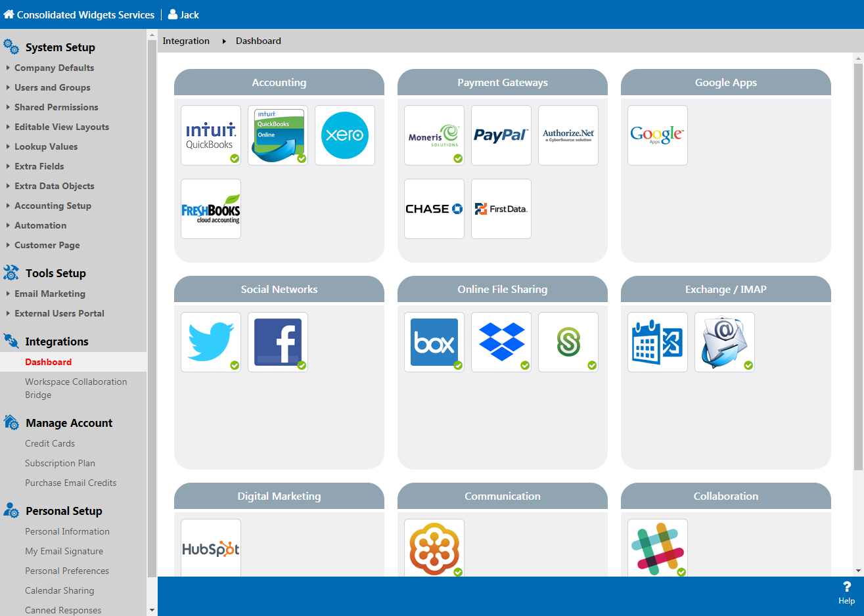Open the HubSpot digital marketing tile
The height and width of the screenshot is (616, 864).
[211, 548]
